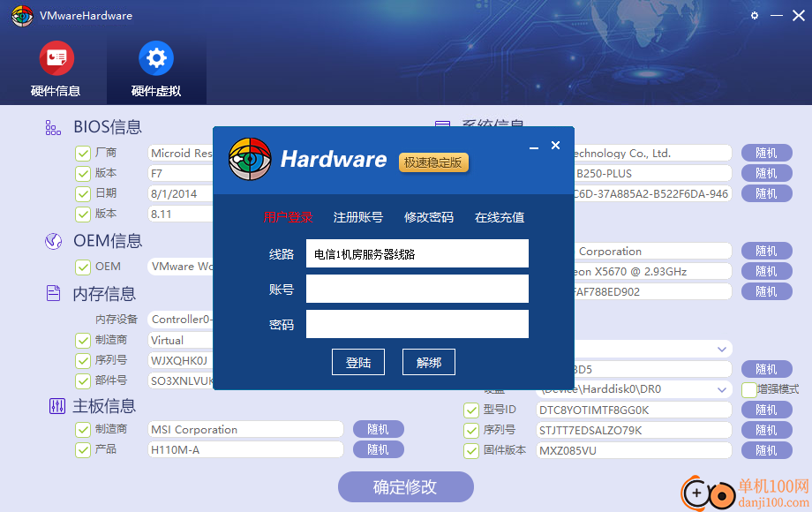Focus the 账号 account input field
Image resolution: width=812 pixels, height=512 pixels.
pyautogui.click(x=417, y=289)
